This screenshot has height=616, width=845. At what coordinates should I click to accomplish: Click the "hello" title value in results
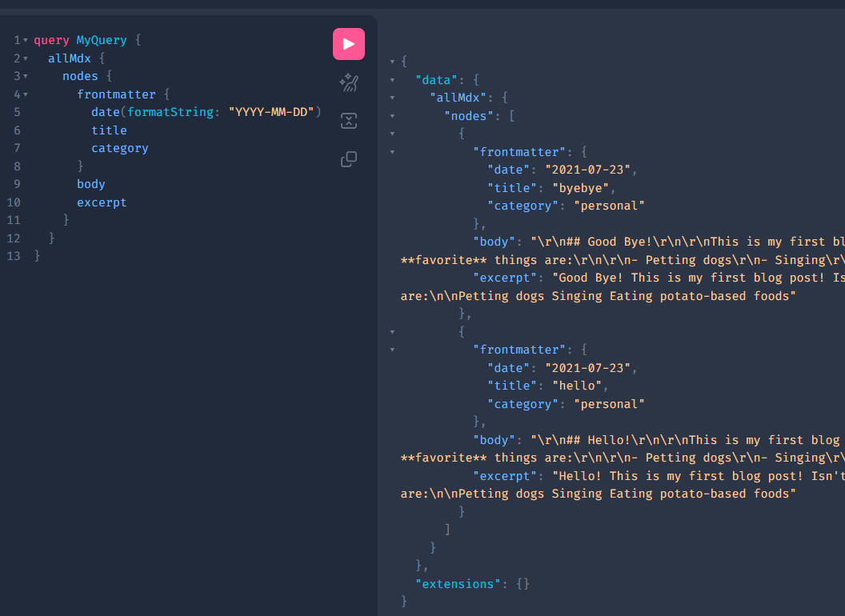[x=577, y=386]
